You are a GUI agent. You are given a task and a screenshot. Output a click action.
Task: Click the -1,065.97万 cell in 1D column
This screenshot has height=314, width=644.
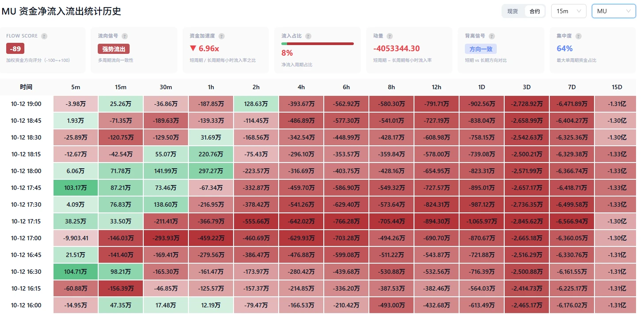click(482, 221)
